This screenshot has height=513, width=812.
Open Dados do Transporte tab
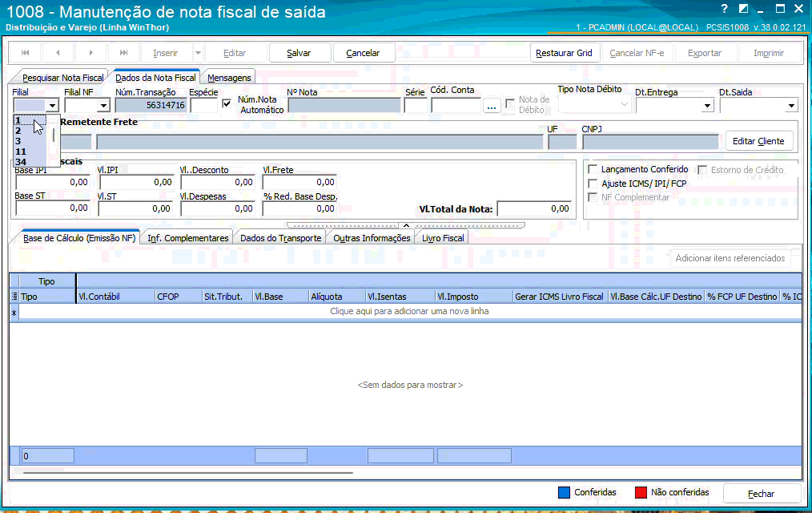pyautogui.click(x=281, y=238)
